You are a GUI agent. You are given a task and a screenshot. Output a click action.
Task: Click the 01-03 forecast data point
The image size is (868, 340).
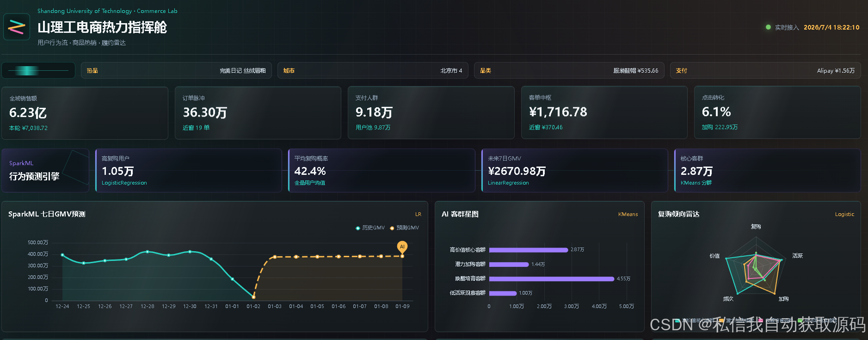275,257
